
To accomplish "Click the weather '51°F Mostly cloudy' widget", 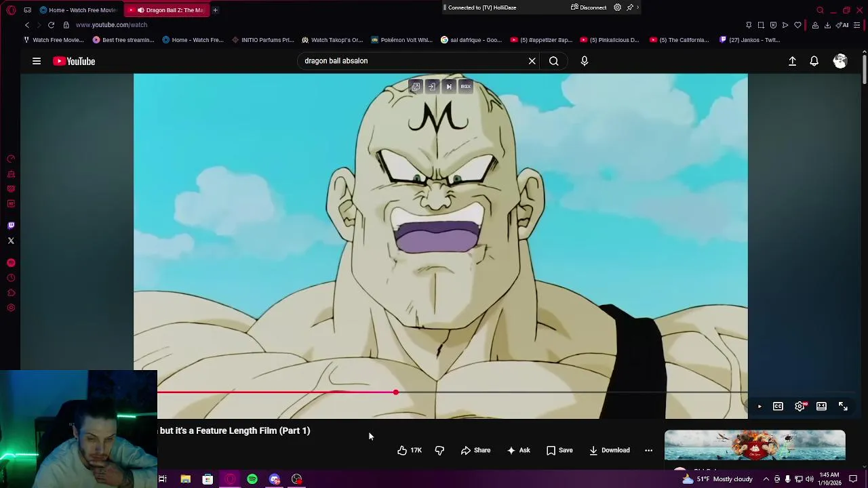I will pyautogui.click(x=717, y=479).
